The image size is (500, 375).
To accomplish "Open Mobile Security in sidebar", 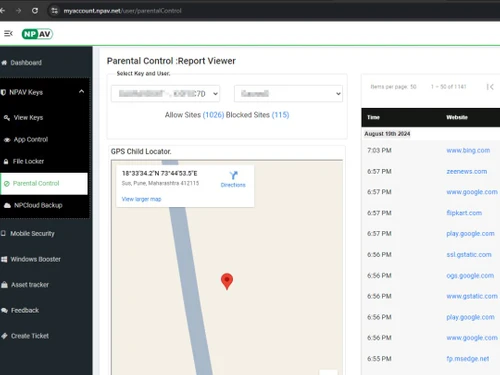I will (x=32, y=234).
